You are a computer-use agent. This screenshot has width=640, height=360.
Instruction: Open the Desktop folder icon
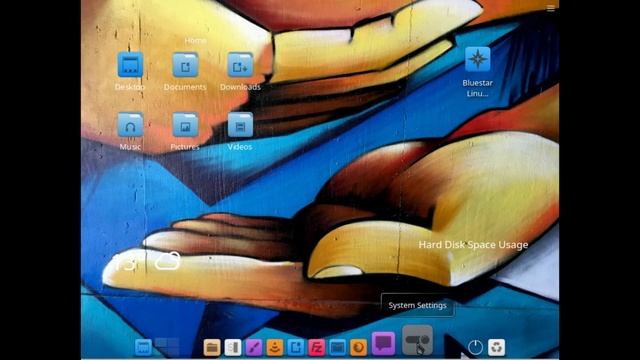[130, 64]
